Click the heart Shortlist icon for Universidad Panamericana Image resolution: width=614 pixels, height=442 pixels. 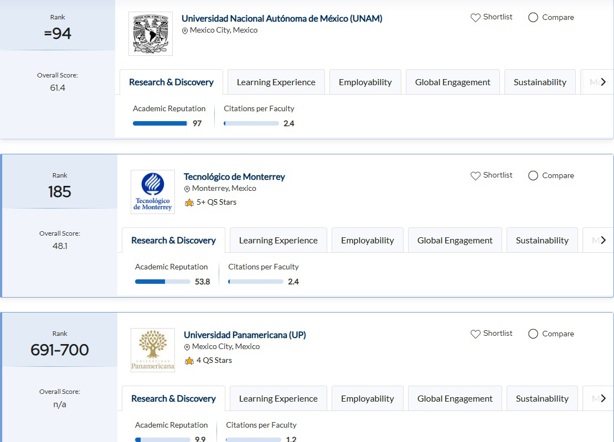475,334
